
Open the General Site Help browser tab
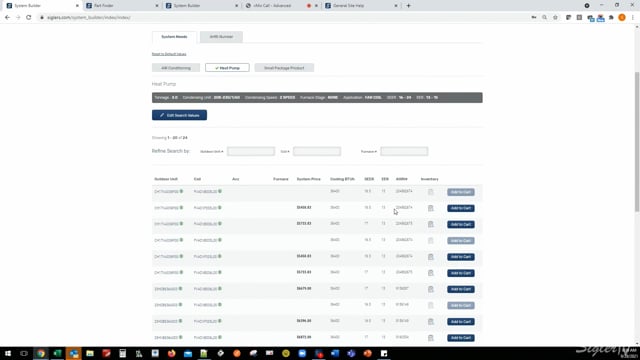pyautogui.click(x=348, y=6)
